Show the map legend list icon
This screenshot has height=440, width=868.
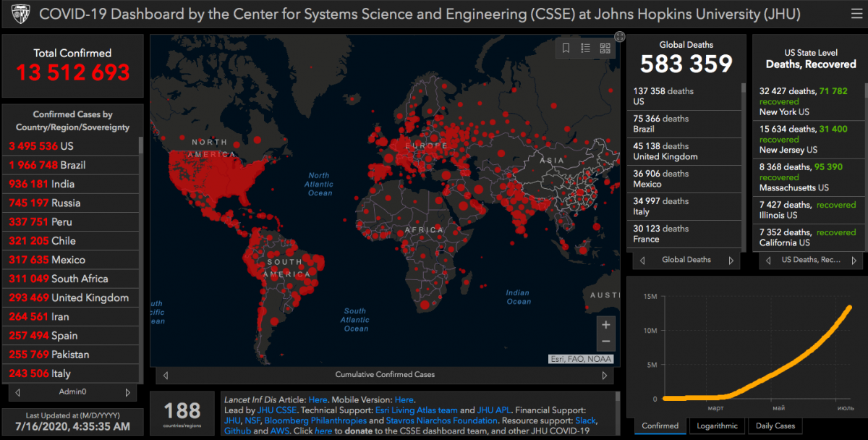click(x=586, y=48)
